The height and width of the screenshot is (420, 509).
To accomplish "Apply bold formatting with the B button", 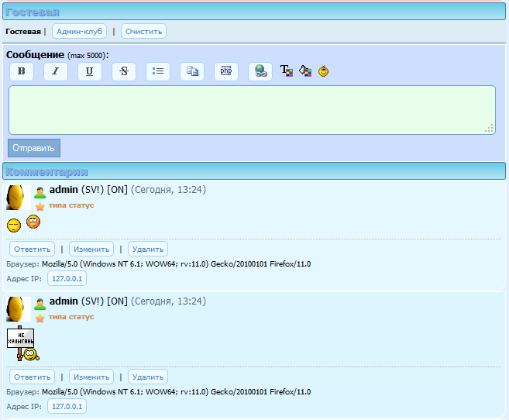I will (x=22, y=71).
